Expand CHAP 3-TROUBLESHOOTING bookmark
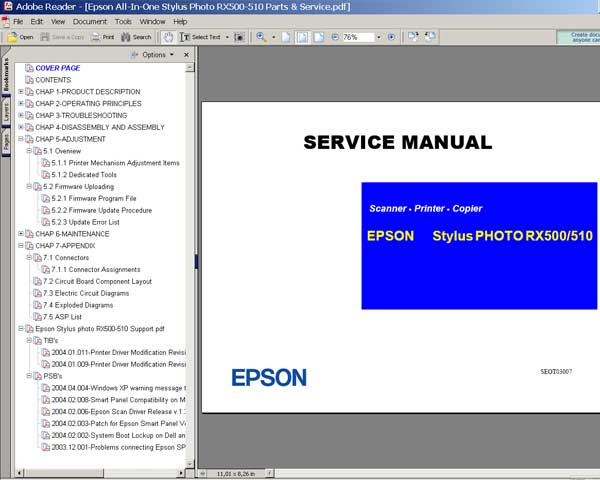 (21, 115)
